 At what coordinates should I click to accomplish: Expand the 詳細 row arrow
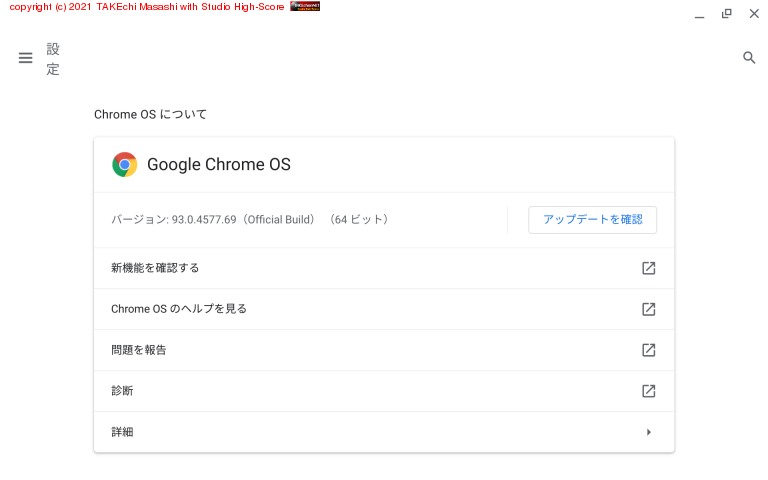pos(648,432)
